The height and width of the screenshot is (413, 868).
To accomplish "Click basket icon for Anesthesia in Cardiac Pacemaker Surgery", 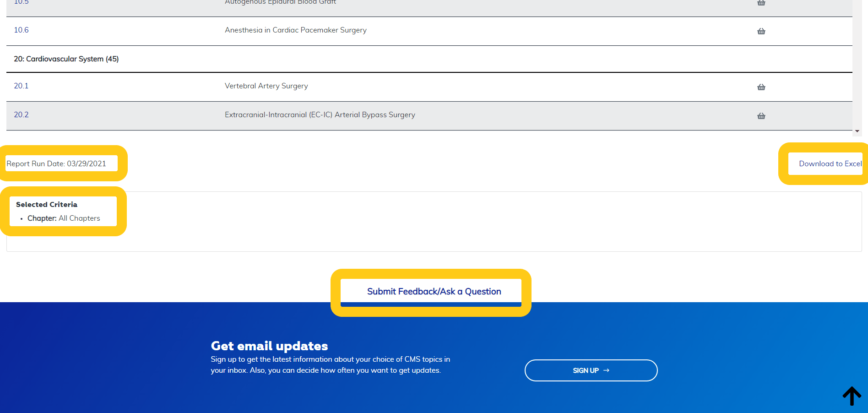I will coord(761,31).
